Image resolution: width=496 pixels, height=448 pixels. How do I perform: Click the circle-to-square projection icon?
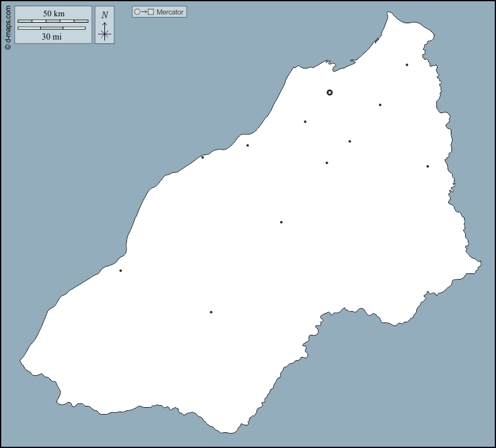click(144, 12)
